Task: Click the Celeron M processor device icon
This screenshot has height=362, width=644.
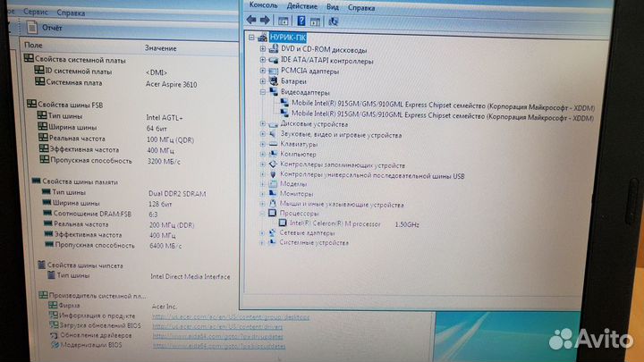Action: point(283,223)
